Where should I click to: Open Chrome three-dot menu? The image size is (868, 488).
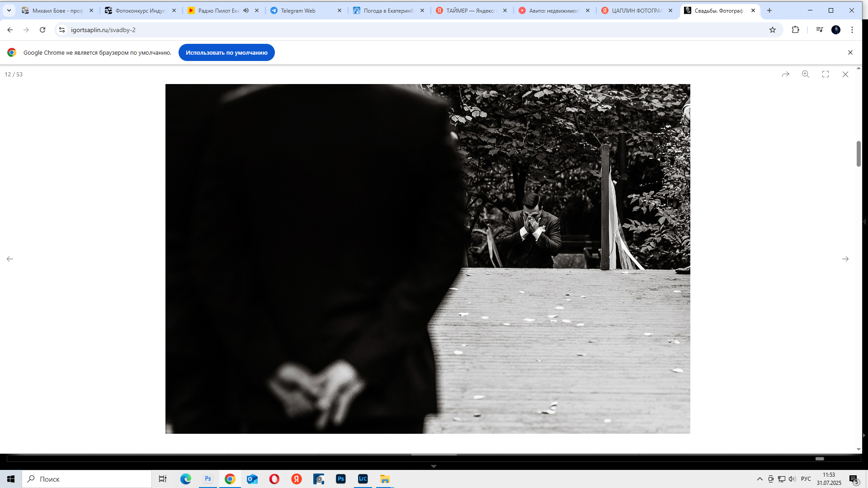pos(852,30)
